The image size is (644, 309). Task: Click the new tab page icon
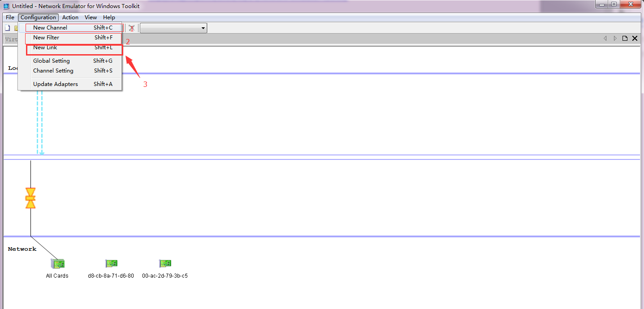click(625, 39)
